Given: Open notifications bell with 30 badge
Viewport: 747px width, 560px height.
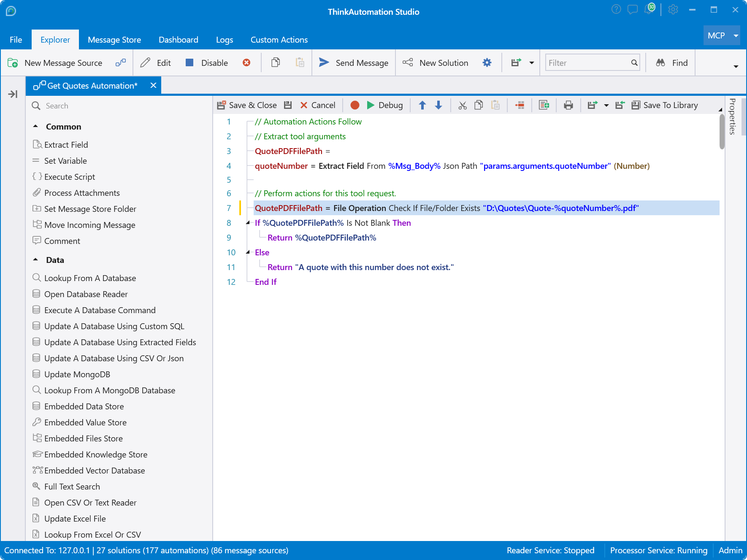Looking at the screenshot, I should tap(650, 9).
